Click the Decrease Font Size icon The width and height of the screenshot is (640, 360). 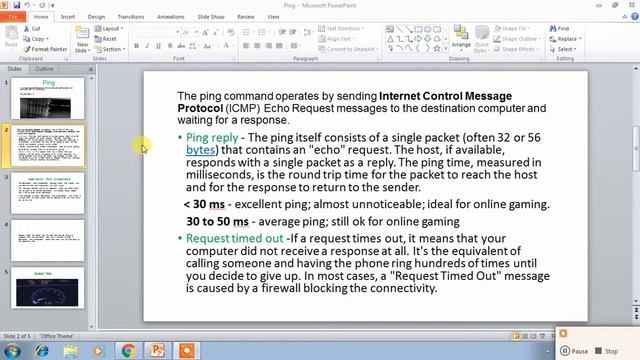[x=216, y=32]
